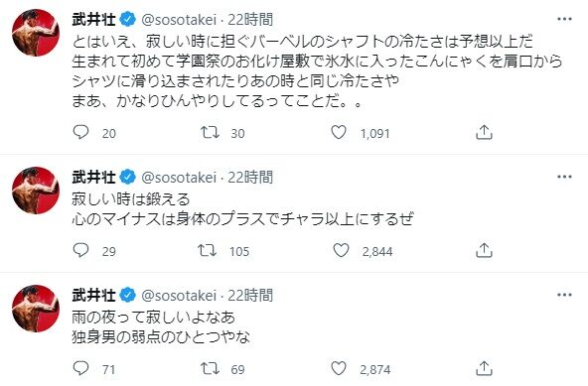
Task: Retweet the tweet with 69 retweets
Action: tap(210, 369)
